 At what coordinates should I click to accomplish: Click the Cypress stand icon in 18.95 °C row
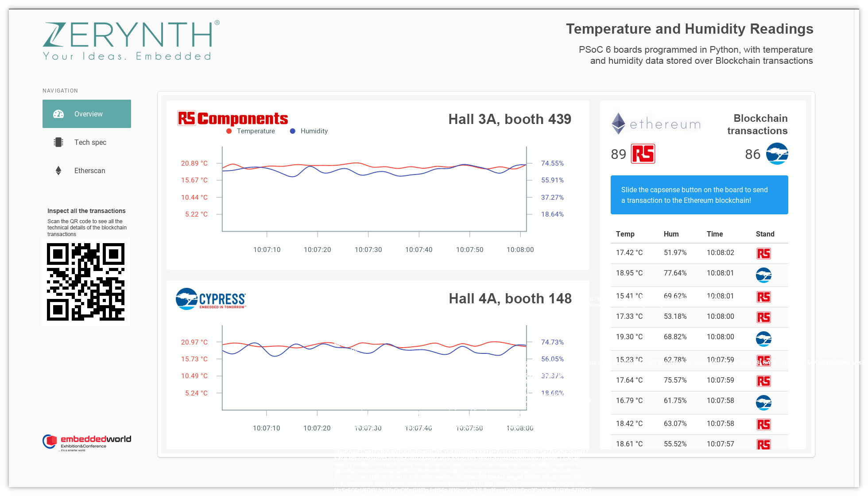pyautogui.click(x=763, y=275)
